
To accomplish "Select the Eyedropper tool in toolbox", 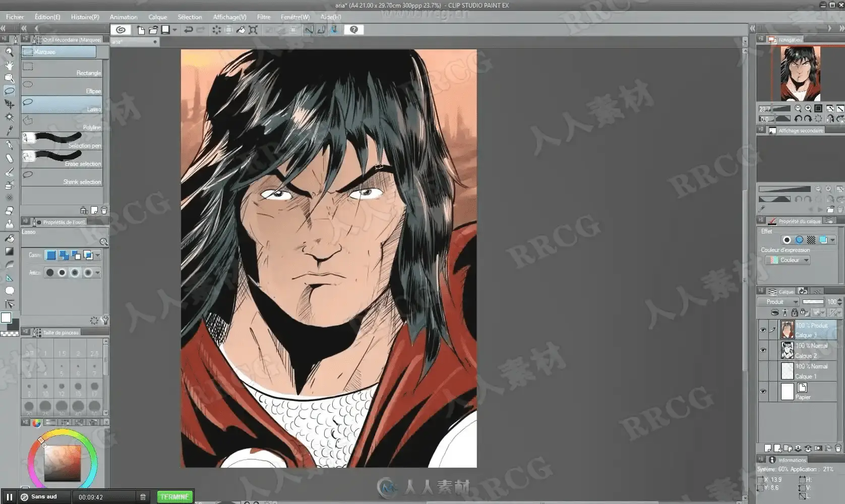I will [x=9, y=130].
